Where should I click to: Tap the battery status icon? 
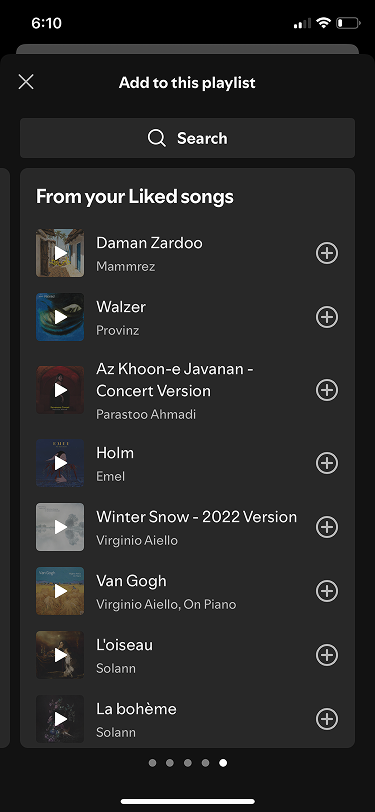pyautogui.click(x=348, y=23)
